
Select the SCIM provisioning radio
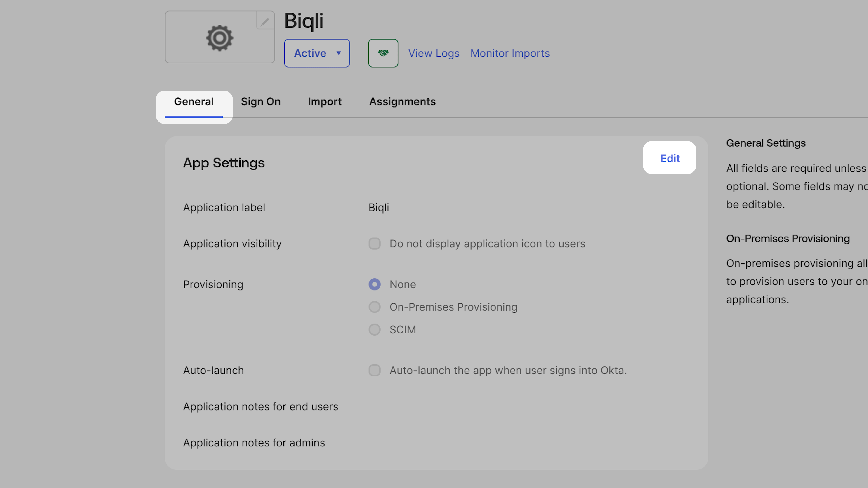374,329
